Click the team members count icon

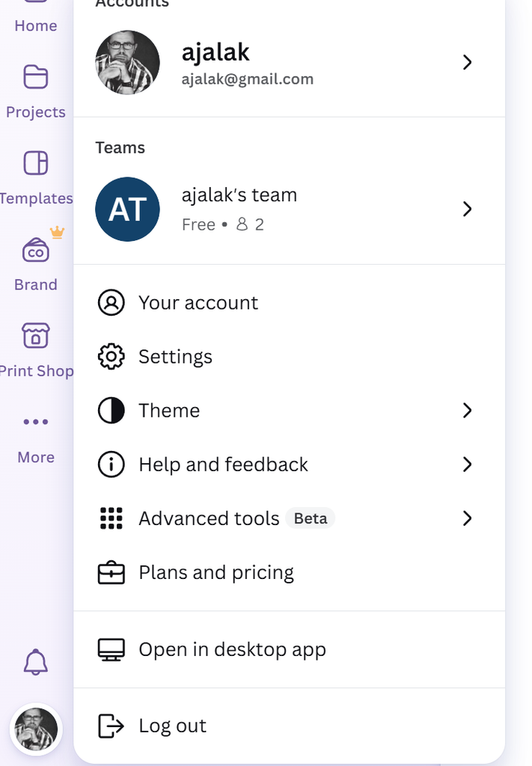(x=242, y=224)
